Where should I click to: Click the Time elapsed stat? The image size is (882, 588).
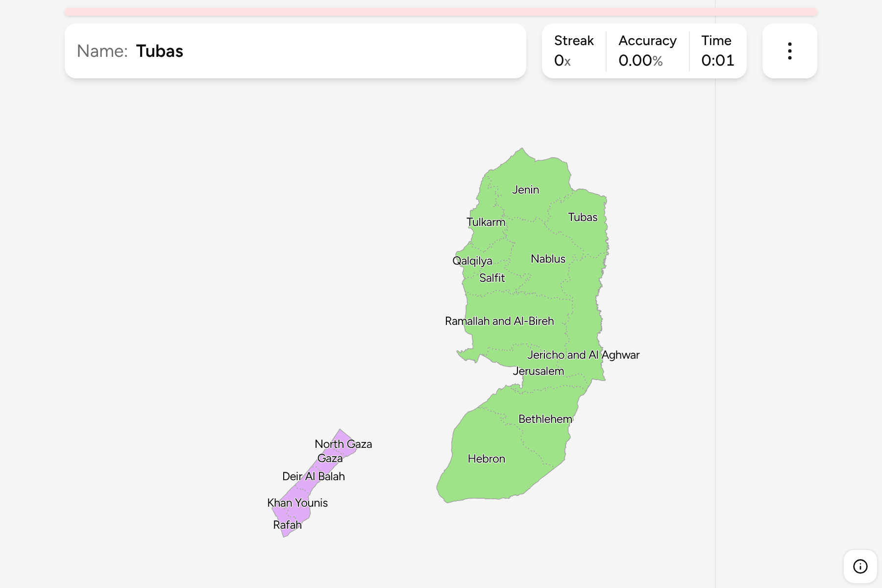pos(717,51)
